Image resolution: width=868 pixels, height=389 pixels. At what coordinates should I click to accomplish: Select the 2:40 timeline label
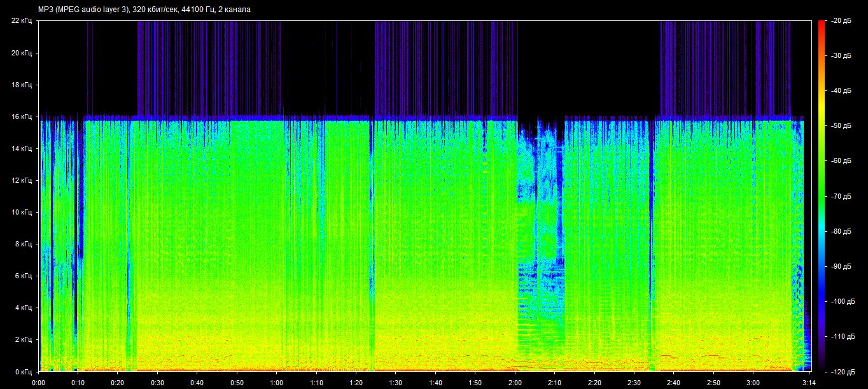point(673,383)
